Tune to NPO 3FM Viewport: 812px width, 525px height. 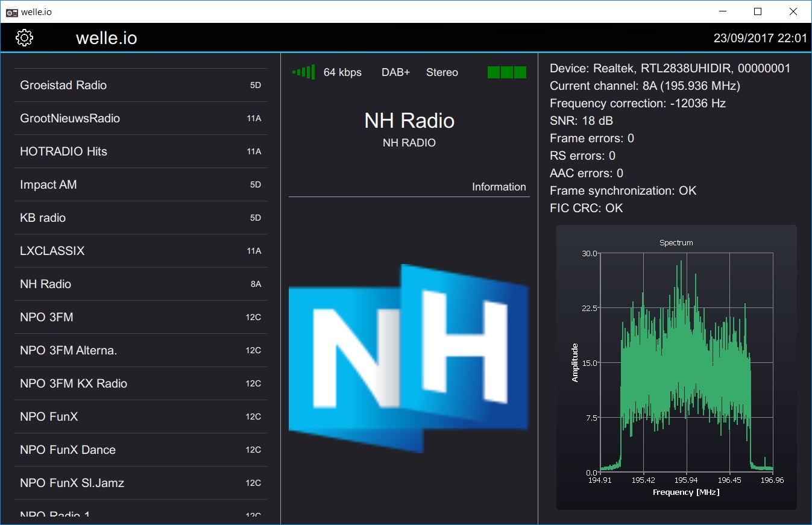coord(140,317)
